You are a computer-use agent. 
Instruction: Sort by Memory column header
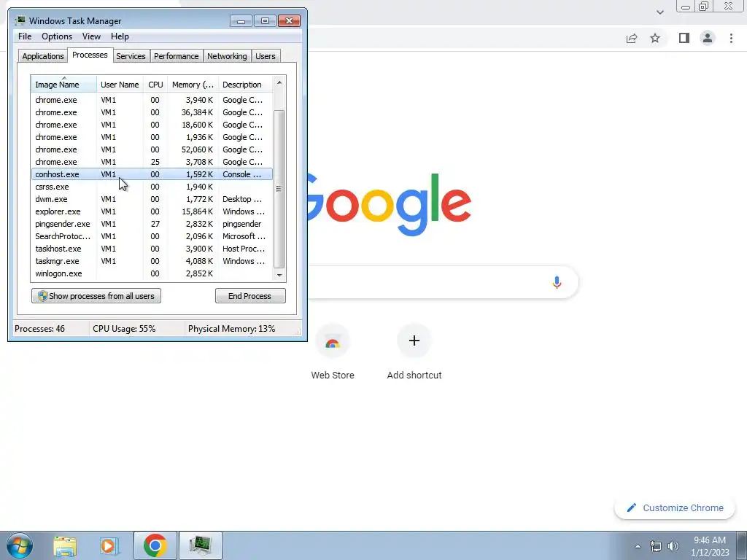193,85
